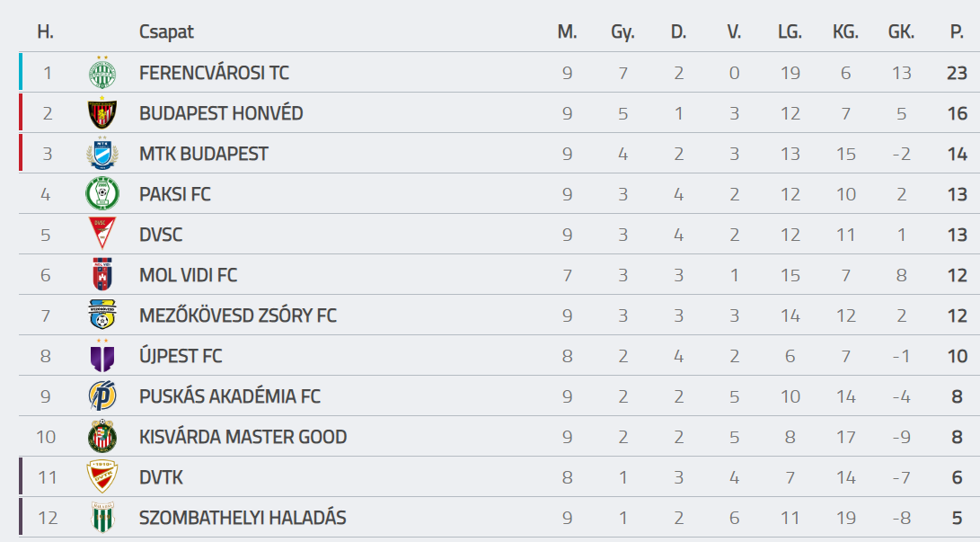
Task: Click the DVSC red triangular crest
Action: [x=102, y=234]
